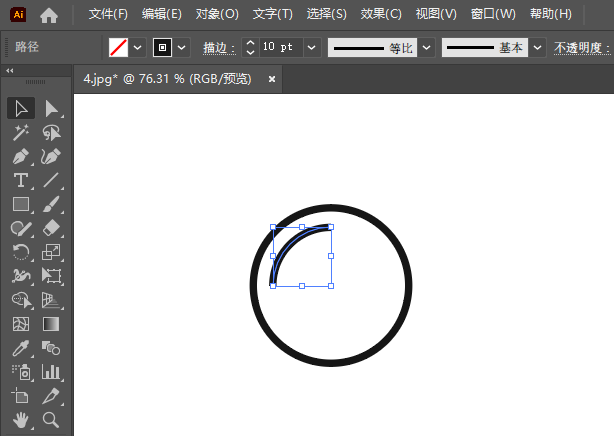Select the Direct Selection tool
This screenshot has height=436, width=614.
pos(51,109)
